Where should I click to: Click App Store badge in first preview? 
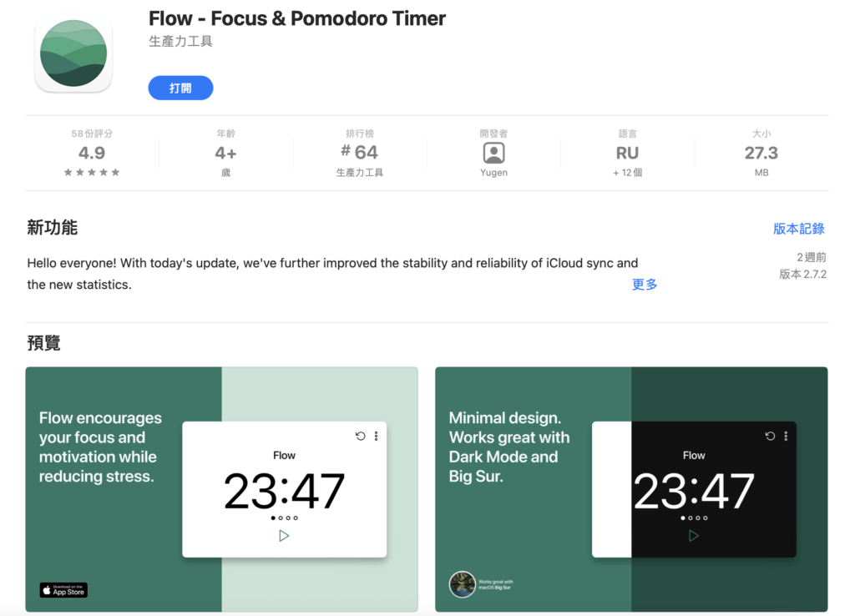coord(63,590)
